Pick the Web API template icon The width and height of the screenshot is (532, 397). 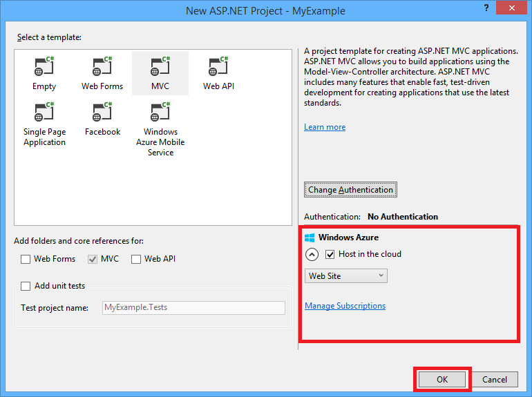click(x=218, y=66)
